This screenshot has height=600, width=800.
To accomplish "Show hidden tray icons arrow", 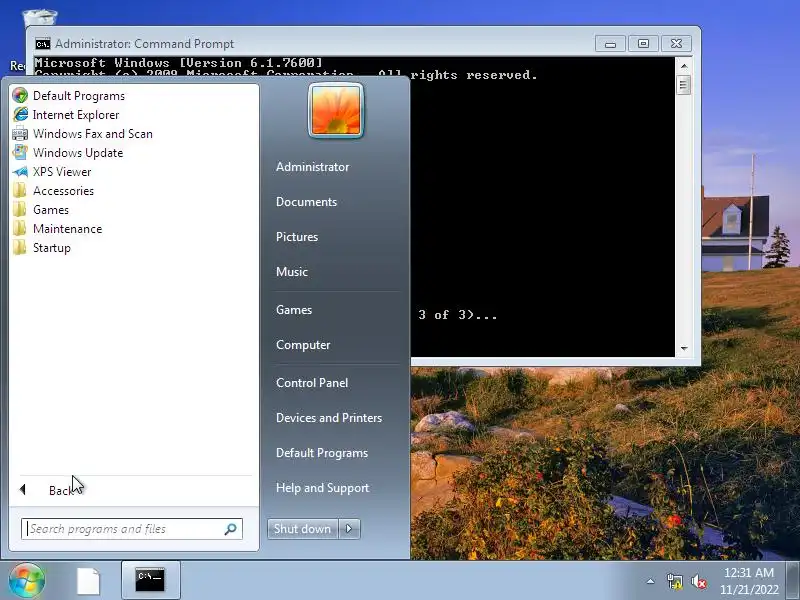I will [651, 581].
